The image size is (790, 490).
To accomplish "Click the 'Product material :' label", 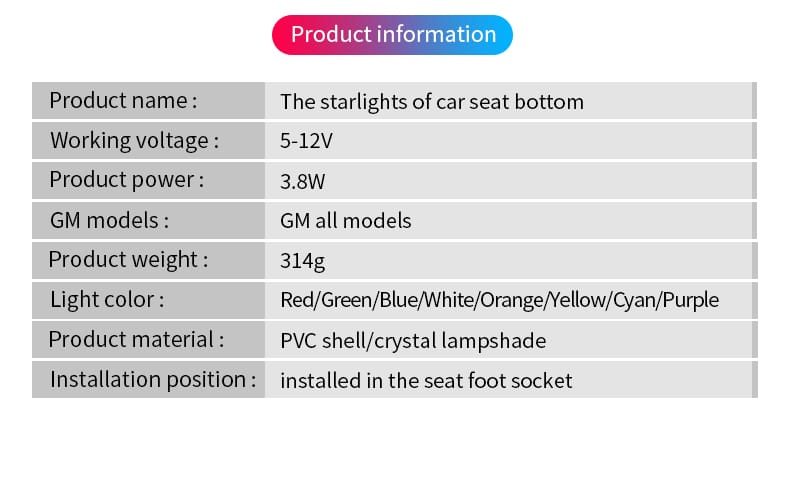I will click(x=136, y=339).
